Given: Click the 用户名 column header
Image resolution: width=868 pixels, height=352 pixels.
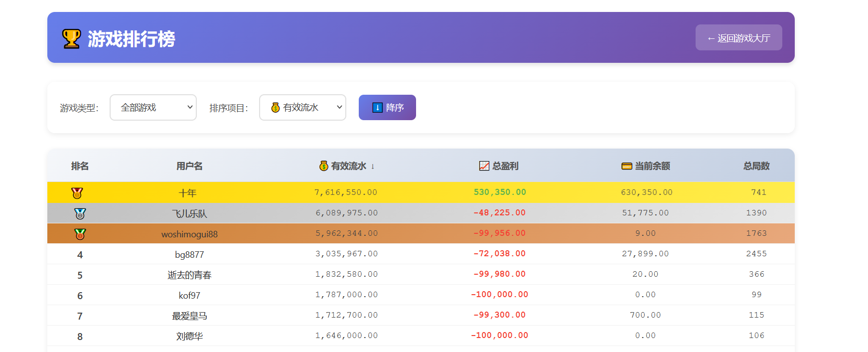Looking at the screenshot, I should pos(189,166).
